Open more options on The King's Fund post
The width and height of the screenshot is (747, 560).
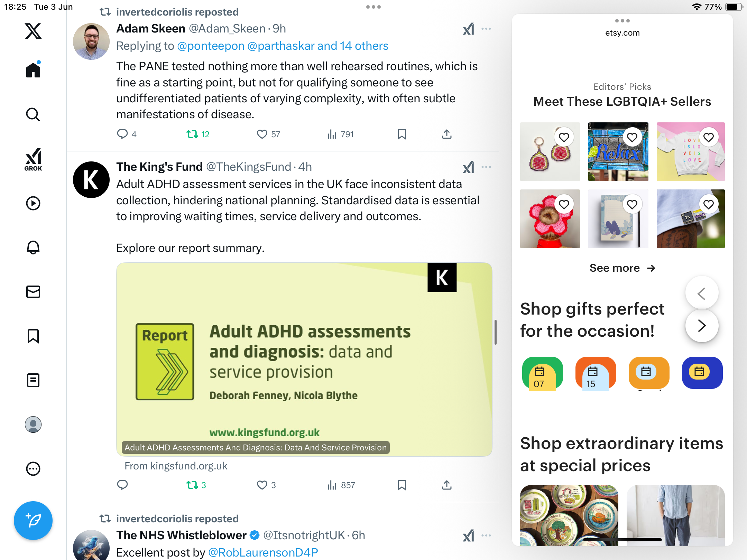[486, 167]
